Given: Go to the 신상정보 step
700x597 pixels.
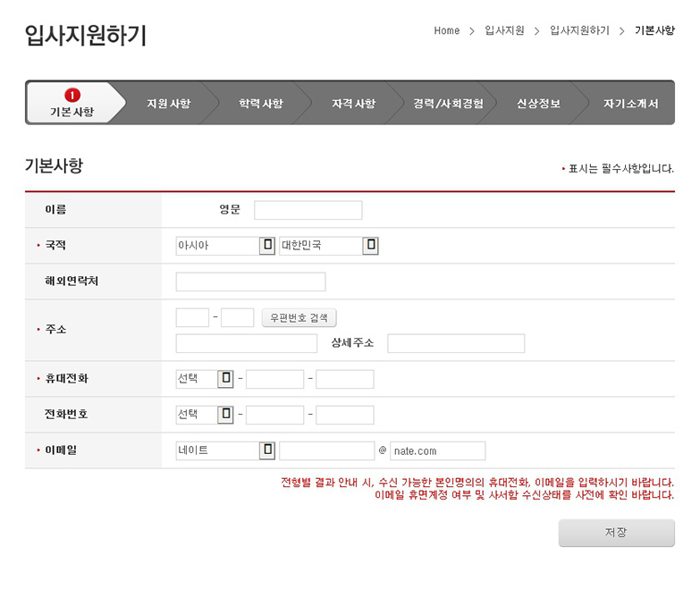Looking at the screenshot, I should coord(538,104).
